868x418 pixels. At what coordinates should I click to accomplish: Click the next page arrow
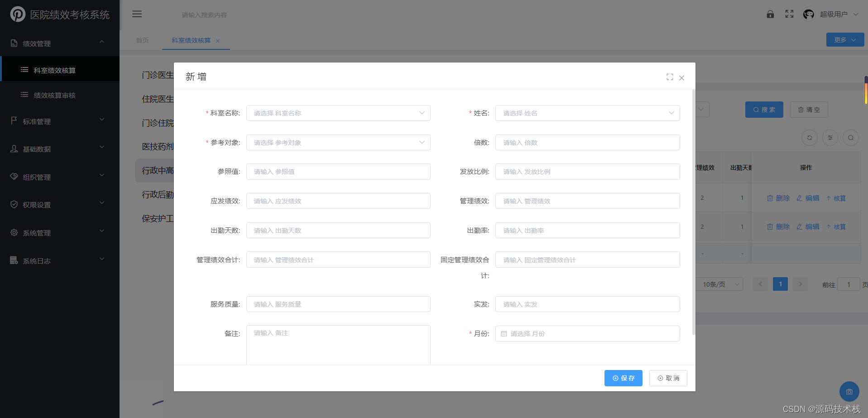(x=800, y=284)
